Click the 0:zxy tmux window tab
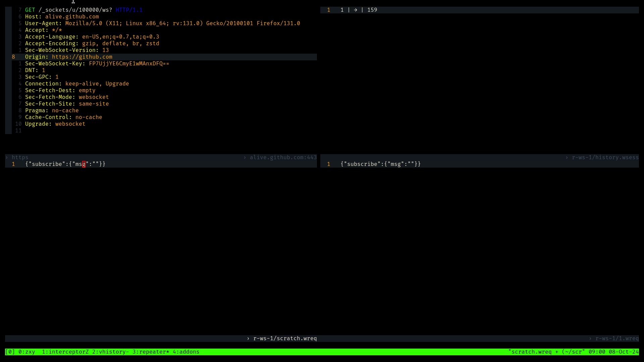 (26, 352)
